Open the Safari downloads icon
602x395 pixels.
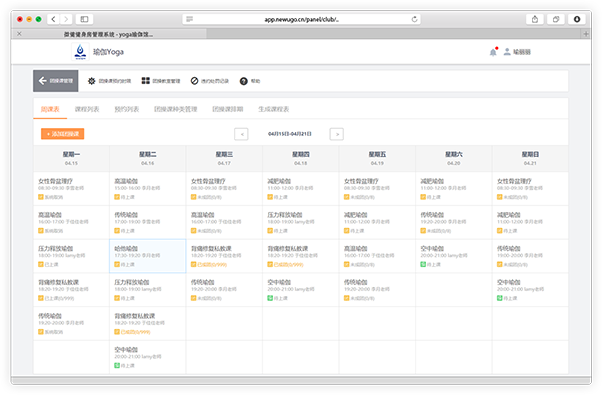coord(577,19)
